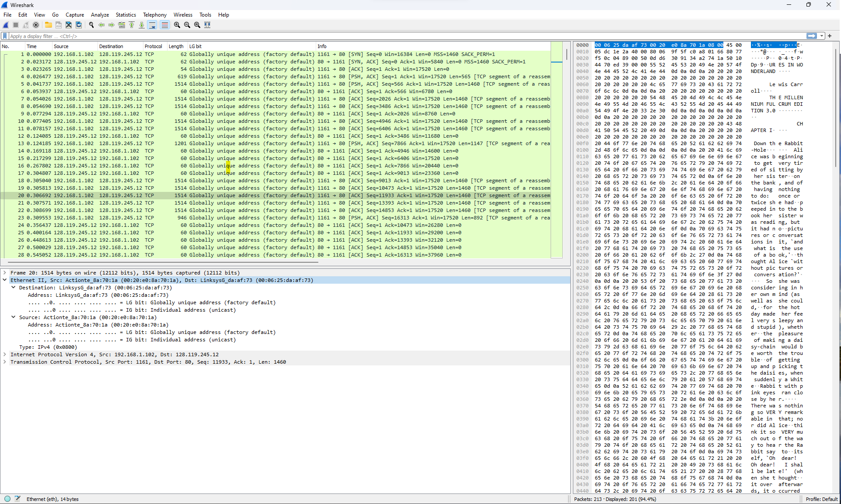Viewport: 841px width, 504px height.
Task: Open capture options with the gear icon
Action: 35,25
